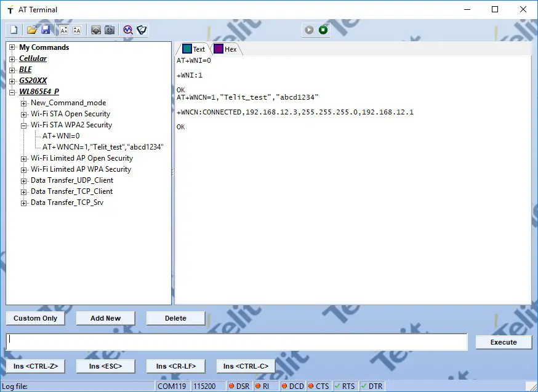Click the Log file label in status bar
Screen dimensions: 538x392
click(x=15, y=386)
